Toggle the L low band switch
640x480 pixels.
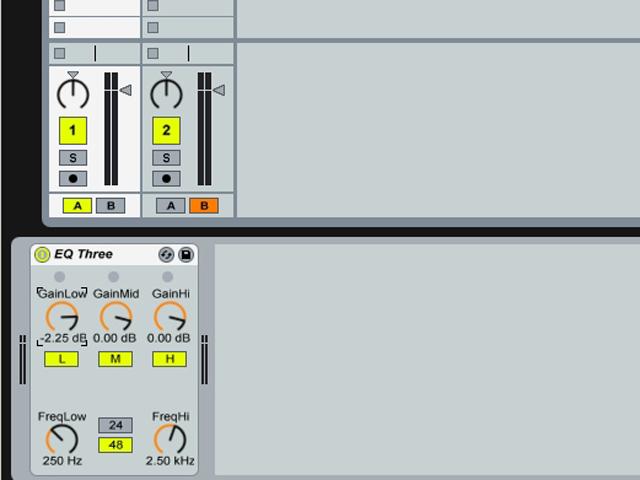pyautogui.click(x=61, y=359)
